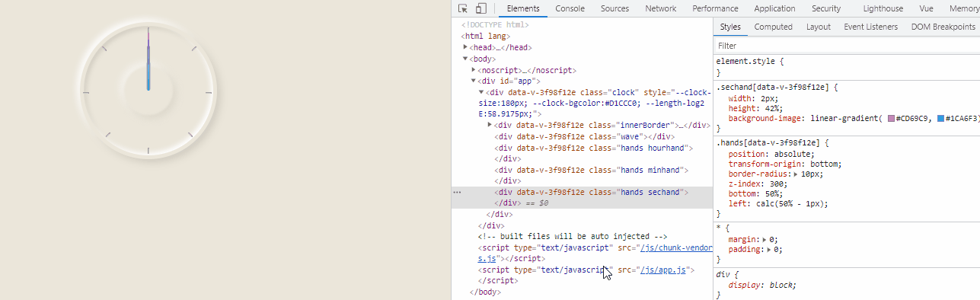Go to the Application tab
The width and height of the screenshot is (980, 300).
point(774,8)
